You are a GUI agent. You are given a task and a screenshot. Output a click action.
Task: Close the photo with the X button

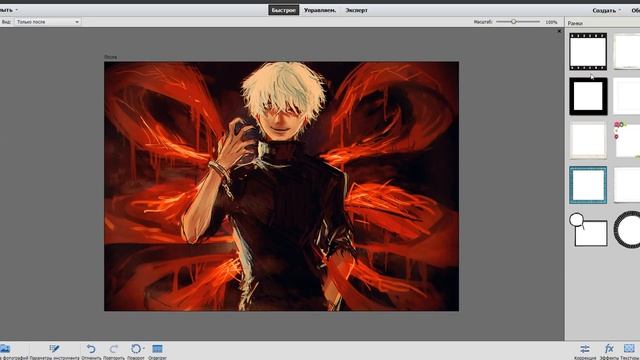coord(559,31)
